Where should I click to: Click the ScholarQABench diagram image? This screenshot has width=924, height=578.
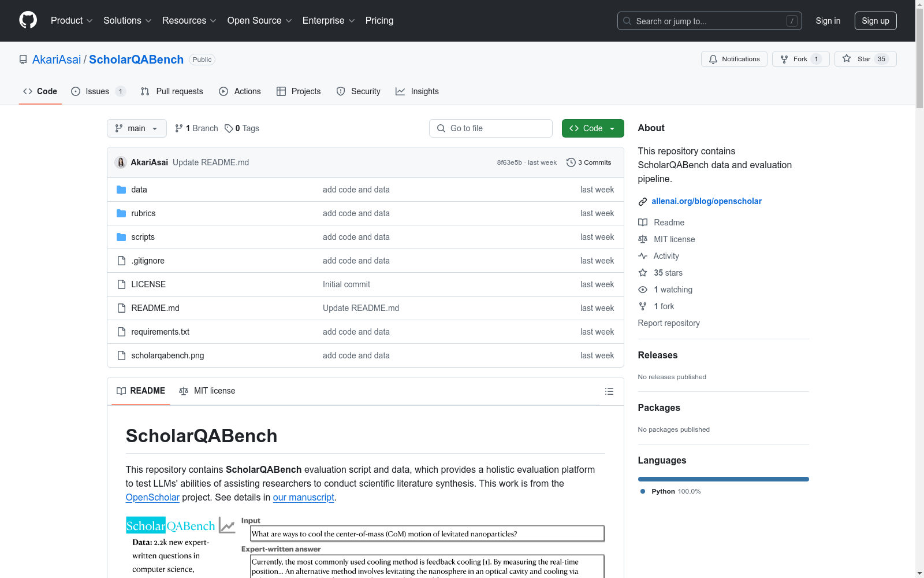[x=366, y=547]
